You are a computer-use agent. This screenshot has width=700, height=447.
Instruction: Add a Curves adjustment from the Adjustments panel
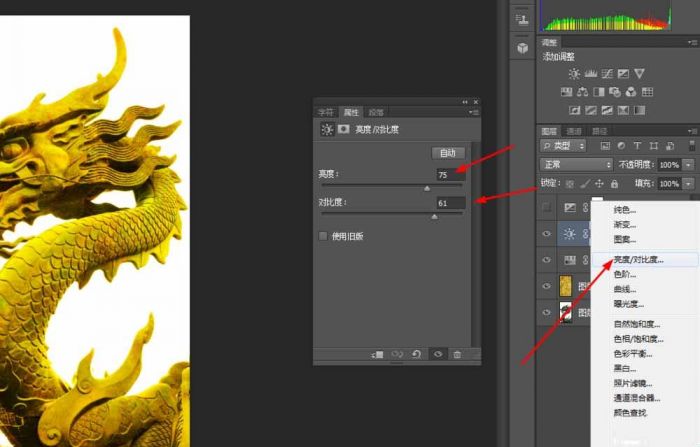(x=607, y=74)
